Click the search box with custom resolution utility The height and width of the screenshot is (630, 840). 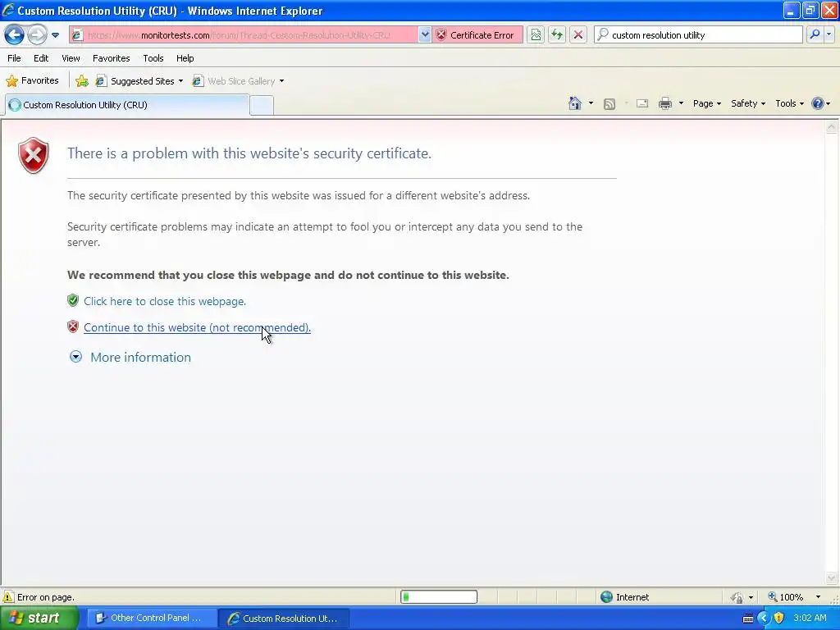(699, 35)
